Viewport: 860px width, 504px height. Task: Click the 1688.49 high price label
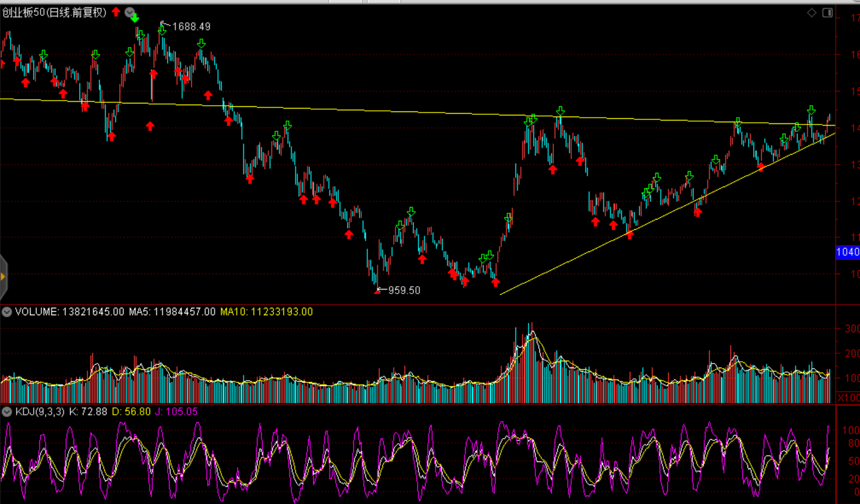coord(191,27)
